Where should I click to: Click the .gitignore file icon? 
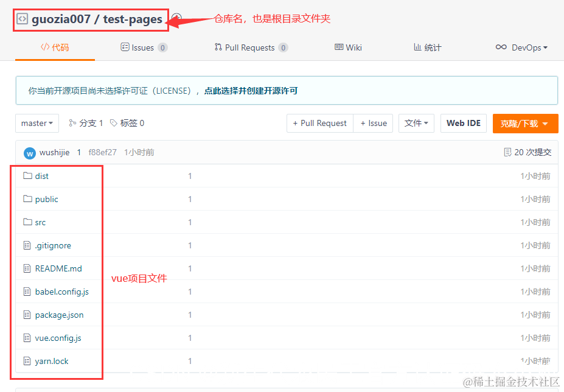click(27, 245)
